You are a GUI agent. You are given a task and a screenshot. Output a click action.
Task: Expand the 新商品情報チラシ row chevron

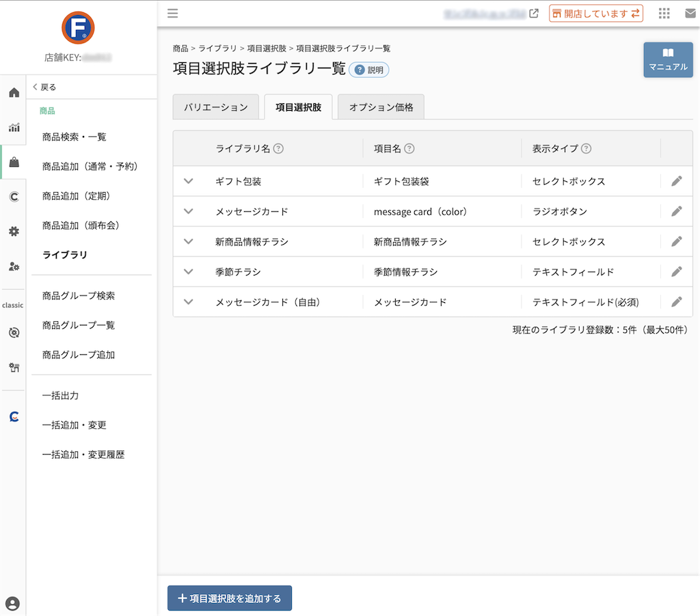(189, 241)
